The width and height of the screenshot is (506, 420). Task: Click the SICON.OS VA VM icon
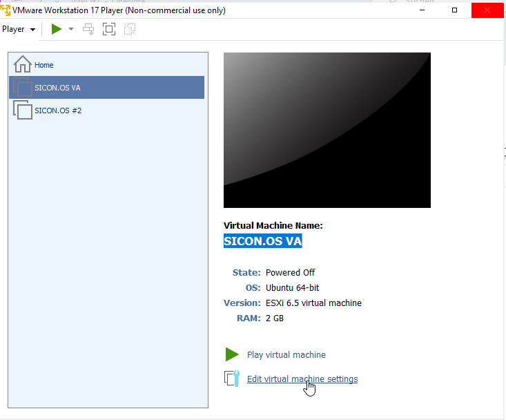tap(23, 87)
